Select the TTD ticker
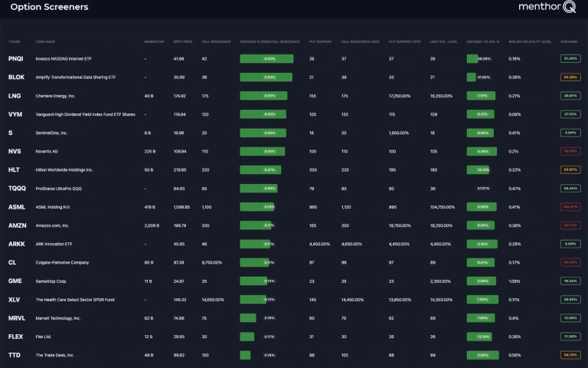The image size is (588, 368). click(x=15, y=355)
